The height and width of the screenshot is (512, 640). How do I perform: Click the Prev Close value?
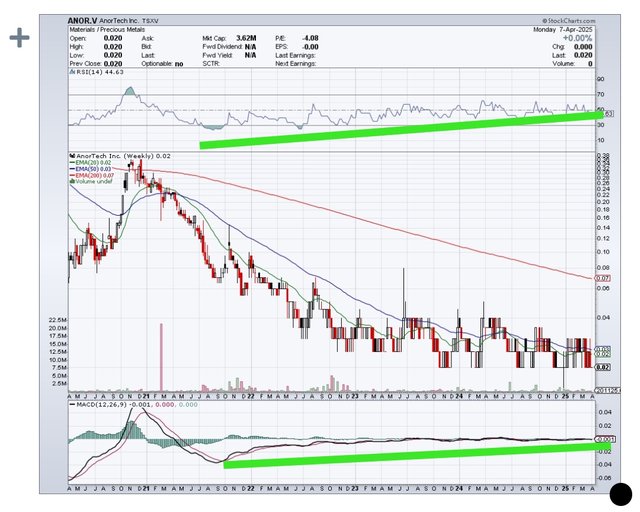tap(113, 64)
